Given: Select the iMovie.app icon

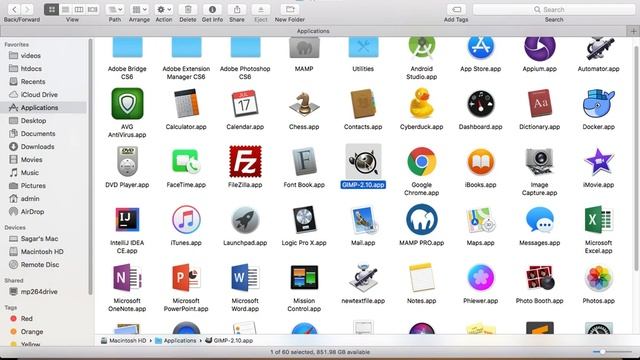Looking at the screenshot, I should click(598, 162).
